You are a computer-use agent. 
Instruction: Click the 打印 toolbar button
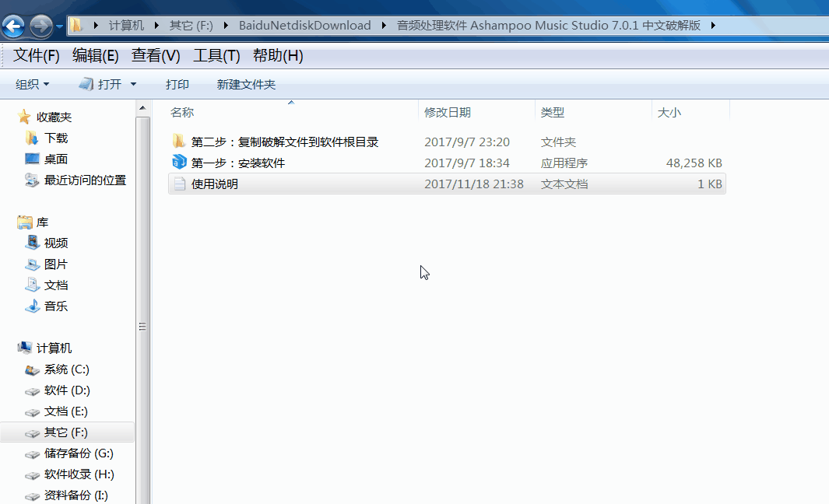pos(177,85)
